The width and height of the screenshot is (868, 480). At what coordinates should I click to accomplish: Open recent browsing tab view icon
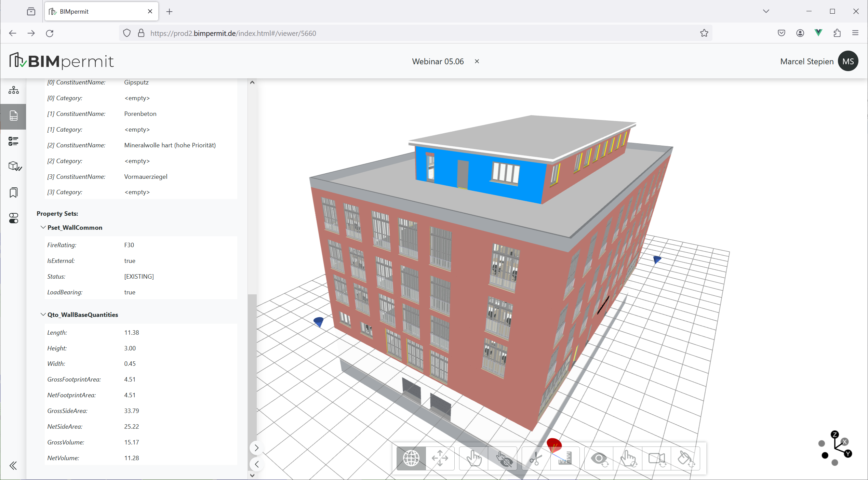[x=31, y=11]
